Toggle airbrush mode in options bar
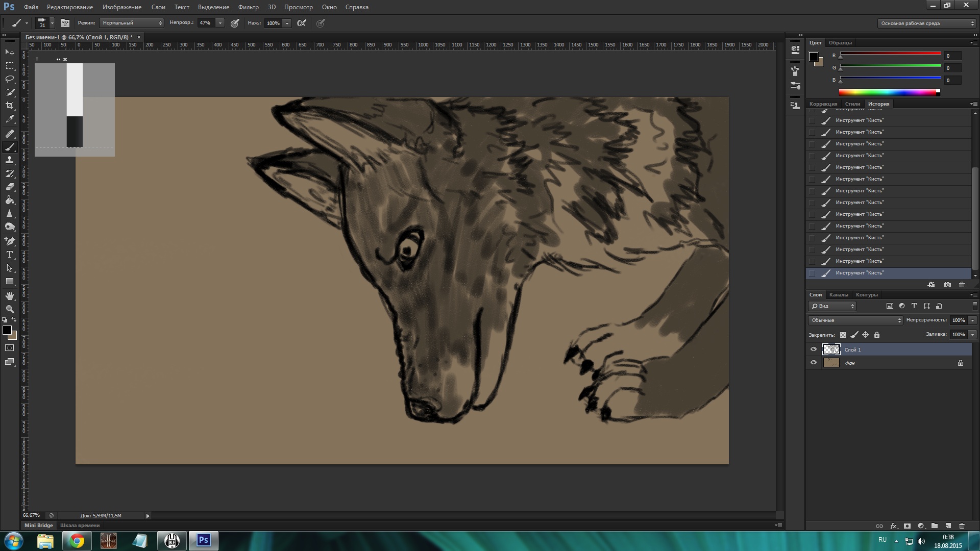The image size is (980, 551). click(x=302, y=23)
